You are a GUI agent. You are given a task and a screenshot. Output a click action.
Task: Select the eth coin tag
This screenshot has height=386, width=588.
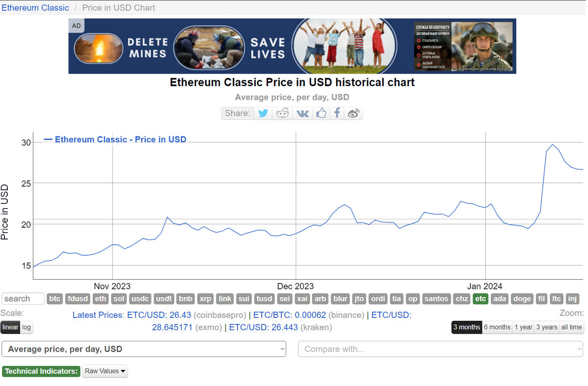[x=100, y=299]
